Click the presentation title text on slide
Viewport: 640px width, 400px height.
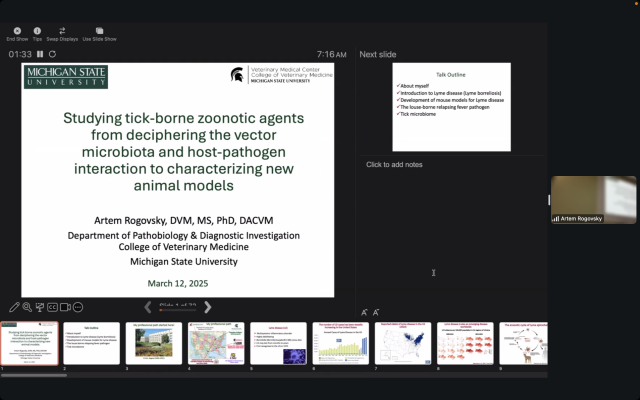[184, 151]
